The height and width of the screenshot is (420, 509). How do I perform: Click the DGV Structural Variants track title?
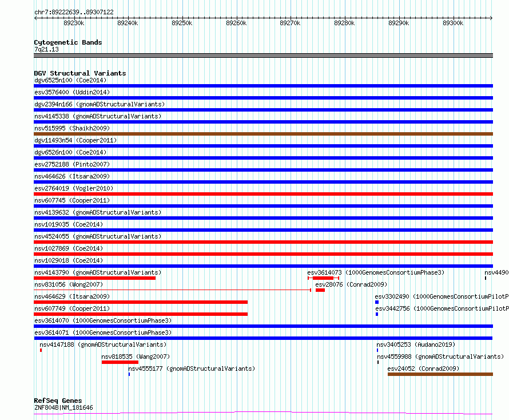coord(80,73)
